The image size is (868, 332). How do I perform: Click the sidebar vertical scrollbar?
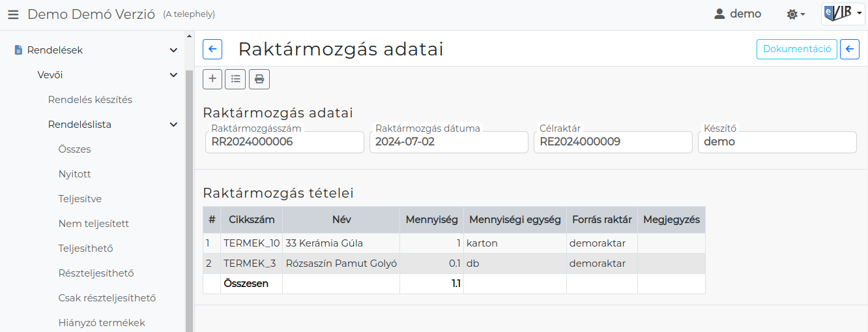click(189, 201)
